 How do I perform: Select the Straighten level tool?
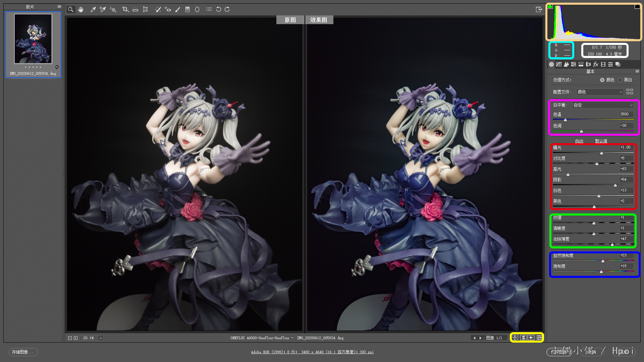click(136, 9)
